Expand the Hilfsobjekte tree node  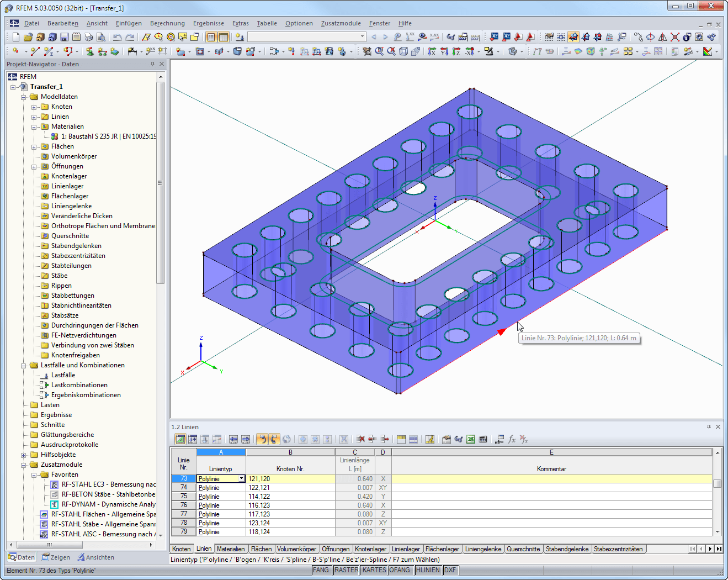click(24, 455)
